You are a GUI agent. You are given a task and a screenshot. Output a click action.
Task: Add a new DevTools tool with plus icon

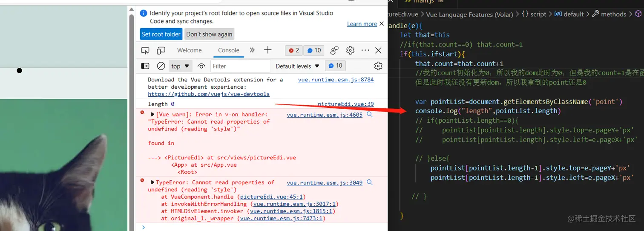pyautogui.click(x=267, y=50)
